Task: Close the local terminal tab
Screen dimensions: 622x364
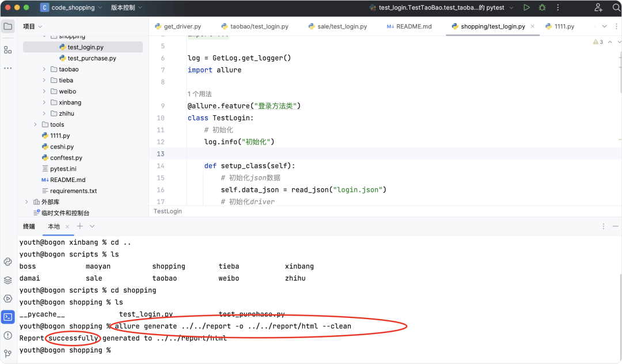Action: point(67,226)
